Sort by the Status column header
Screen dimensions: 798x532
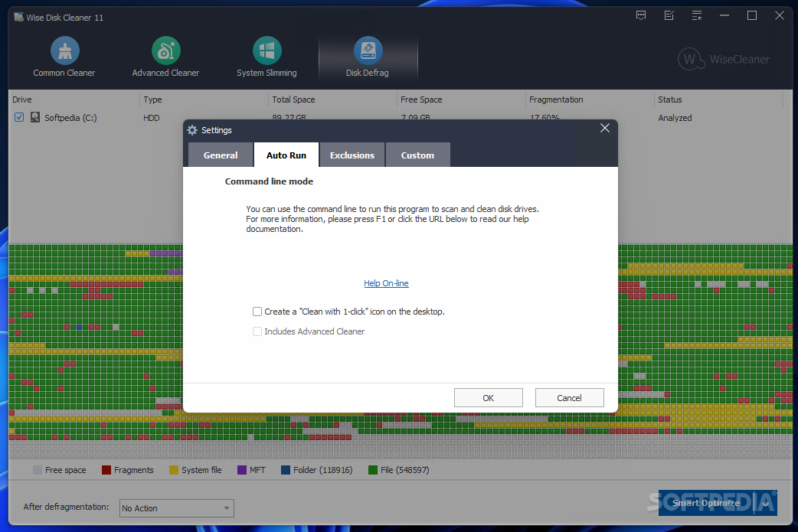pyautogui.click(x=718, y=100)
